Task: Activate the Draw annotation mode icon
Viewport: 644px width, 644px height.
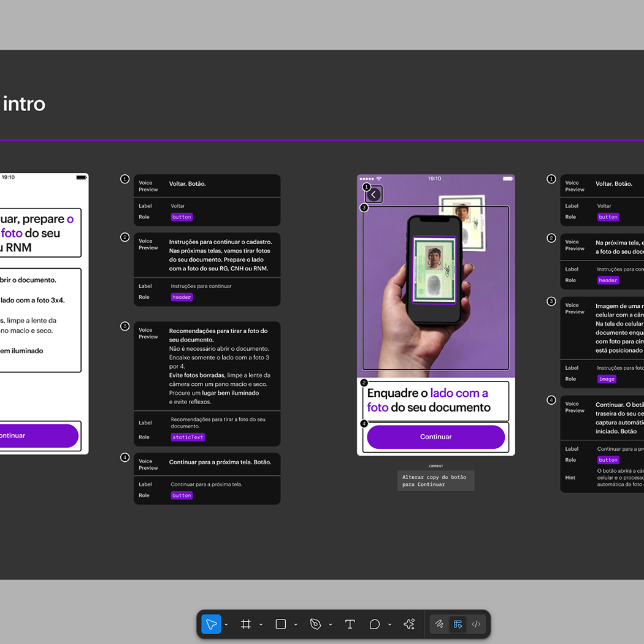Action: click(x=439, y=624)
